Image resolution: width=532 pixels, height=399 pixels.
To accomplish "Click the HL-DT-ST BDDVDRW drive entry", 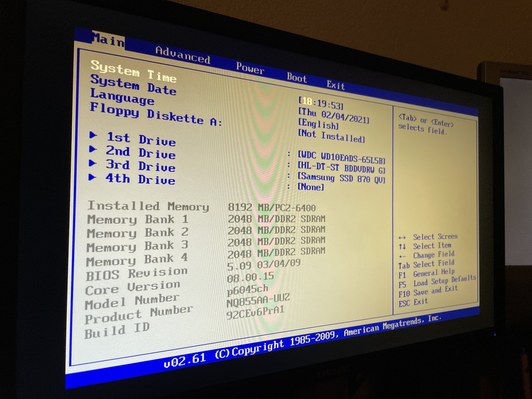I will point(341,168).
